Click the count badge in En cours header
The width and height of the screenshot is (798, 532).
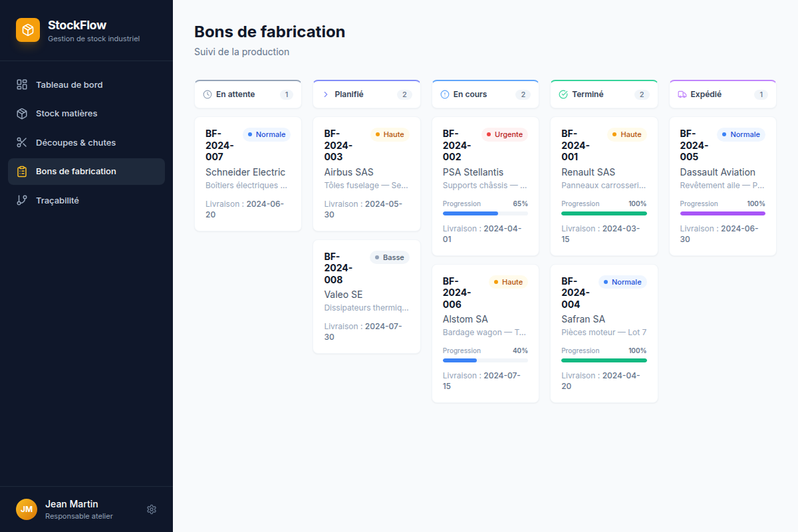pos(523,94)
